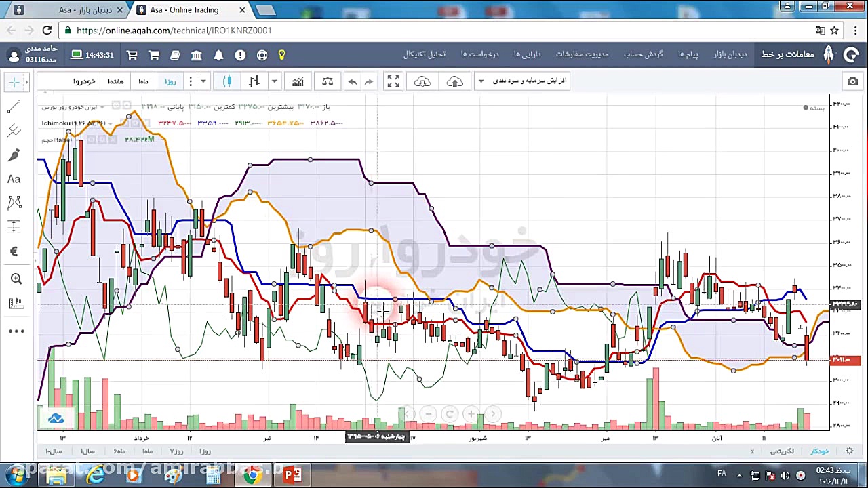Open the معاملات بر خط menu
The width and height of the screenshot is (868, 488).
[x=787, y=54]
